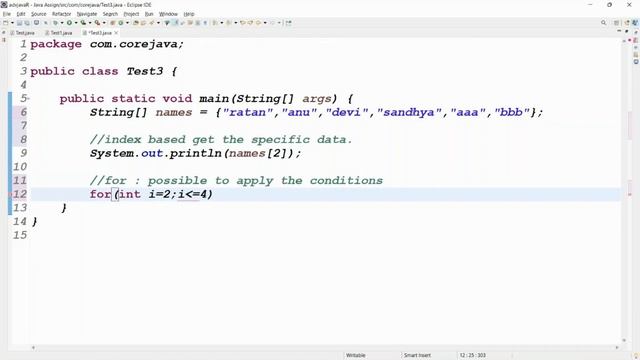
Task: Select the Test3.java editor tab
Action: coord(97,33)
